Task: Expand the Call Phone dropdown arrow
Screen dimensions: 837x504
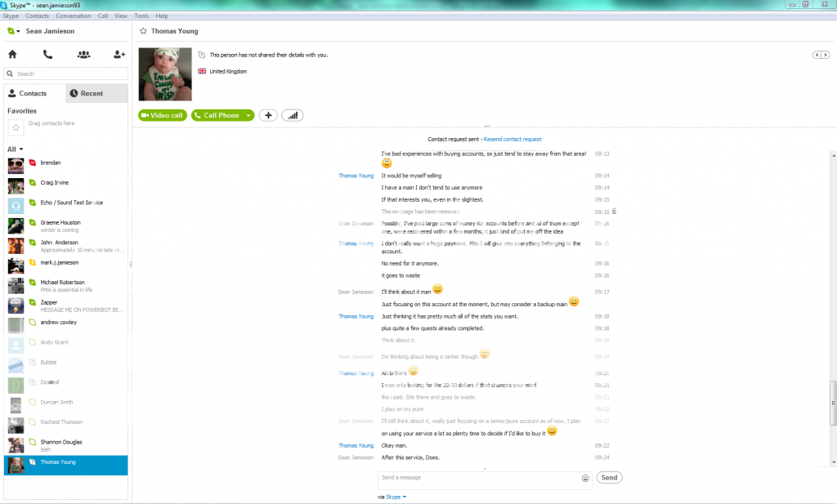Action: (x=248, y=115)
